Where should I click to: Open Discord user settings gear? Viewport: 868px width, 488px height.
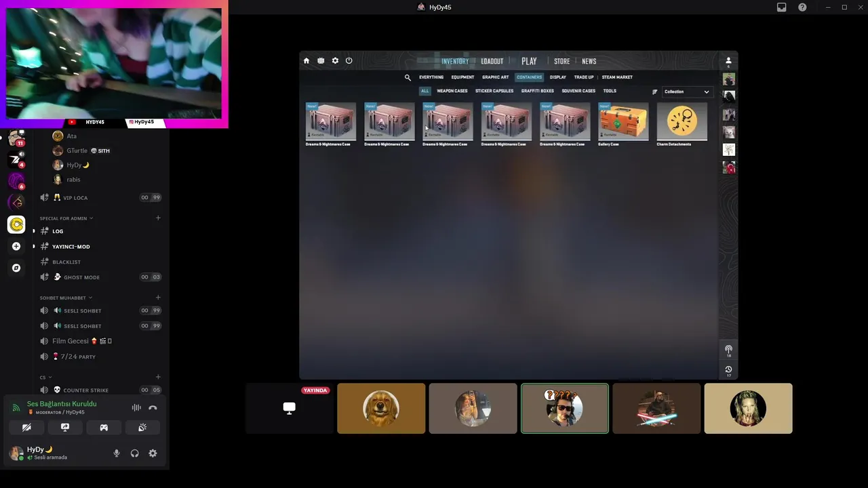pyautogui.click(x=153, y=453)
